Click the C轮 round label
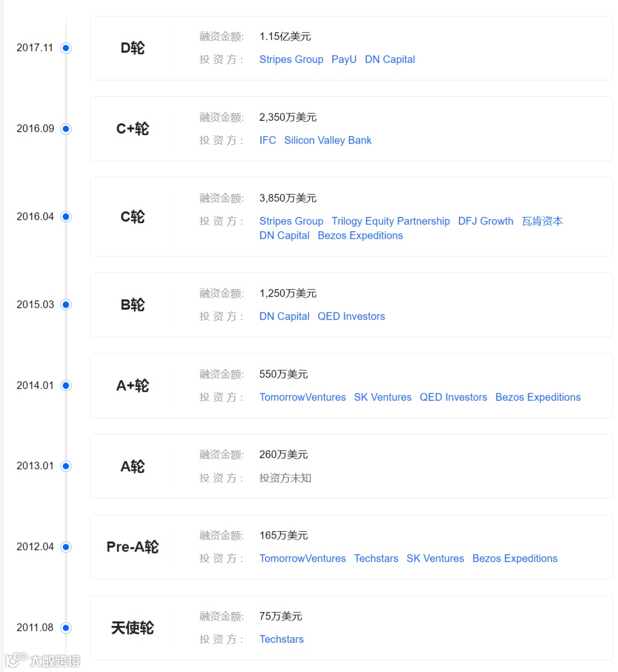The height and width of the screenshot is (672, 618). [132, 217]
